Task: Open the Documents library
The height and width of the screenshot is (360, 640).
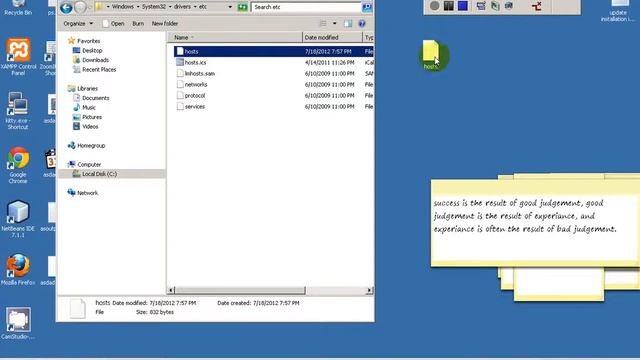Action: pyautogui.click(x=91, y=98)
